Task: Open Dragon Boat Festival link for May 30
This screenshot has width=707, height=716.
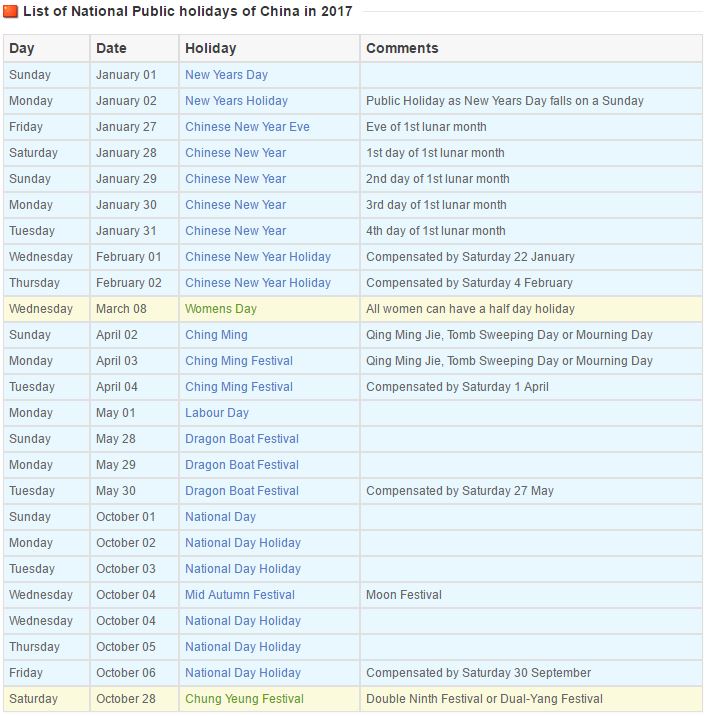Action: (242, 491)
